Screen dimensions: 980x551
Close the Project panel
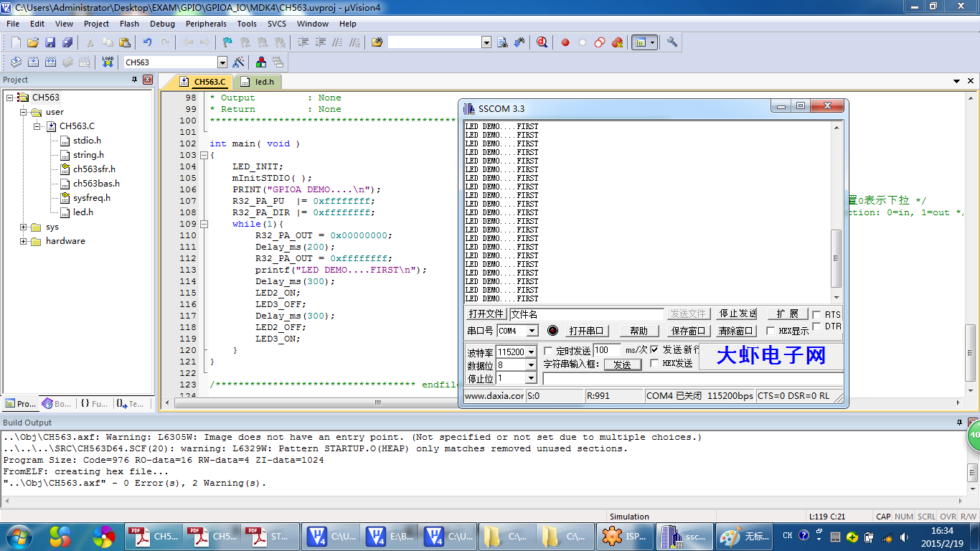click(148, 80)
